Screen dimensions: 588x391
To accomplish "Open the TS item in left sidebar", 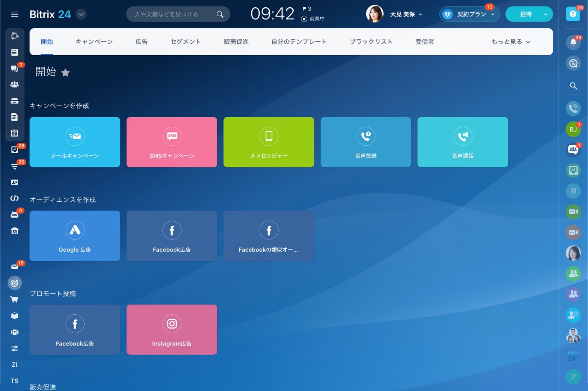I will click(x=15, y=381).
